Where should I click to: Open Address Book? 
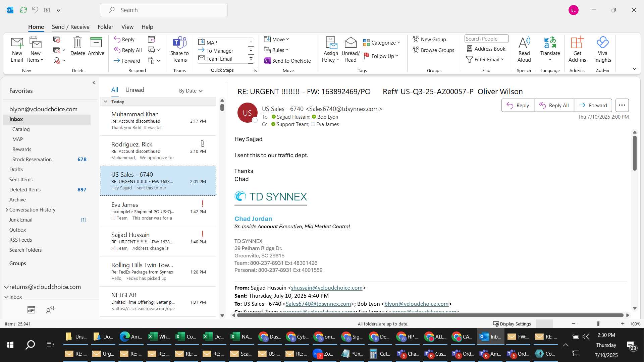pos(486,49)
